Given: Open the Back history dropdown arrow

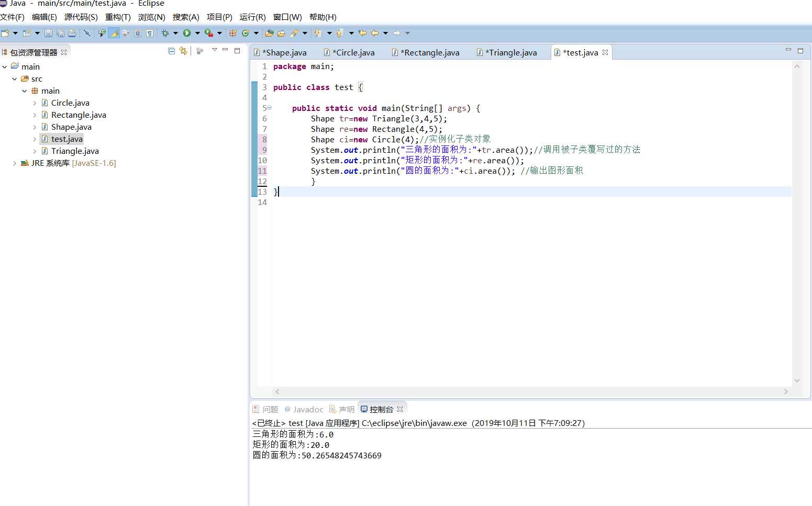Looking at the screenshot, I should point(386,33).
